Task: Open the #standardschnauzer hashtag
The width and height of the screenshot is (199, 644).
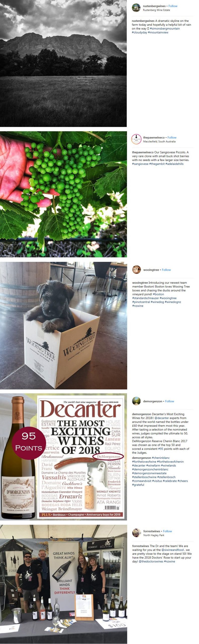Action: [x=145, y=298]
